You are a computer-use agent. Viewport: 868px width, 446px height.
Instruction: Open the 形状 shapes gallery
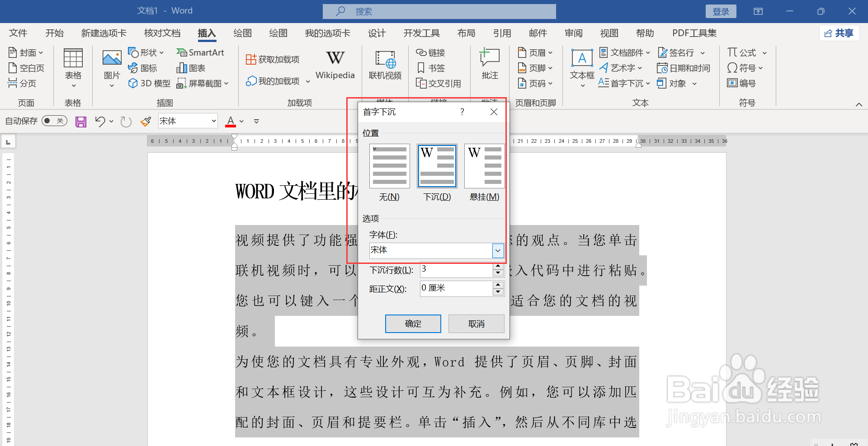tap(146, 53)
